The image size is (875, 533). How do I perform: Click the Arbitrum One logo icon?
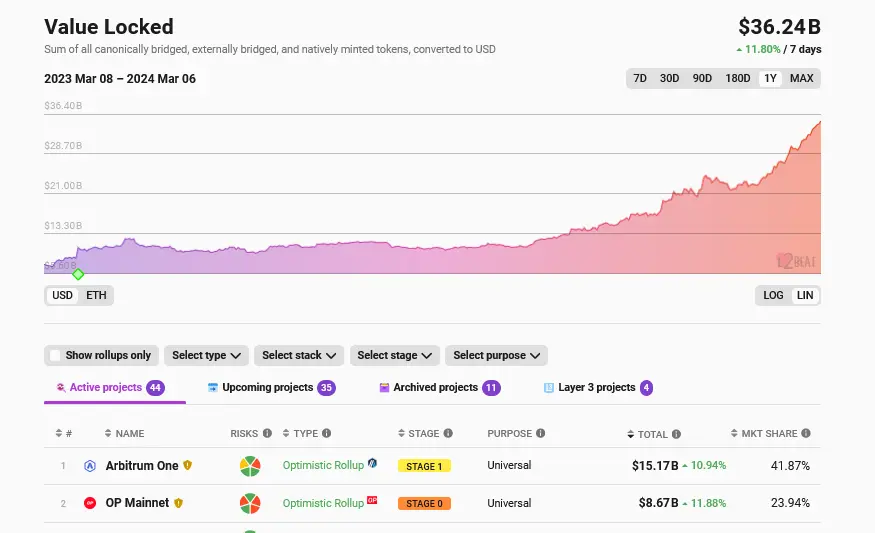point(90,466)
